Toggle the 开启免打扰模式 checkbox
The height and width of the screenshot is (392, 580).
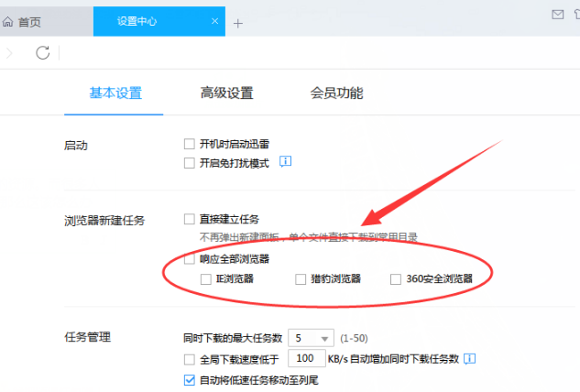click(x=190, y=163)
